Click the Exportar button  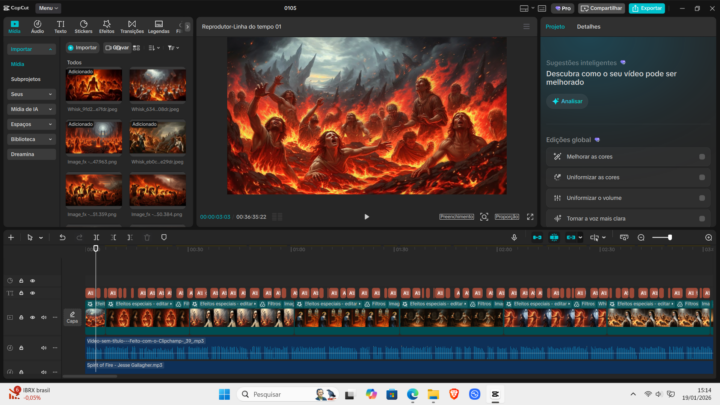648,8
